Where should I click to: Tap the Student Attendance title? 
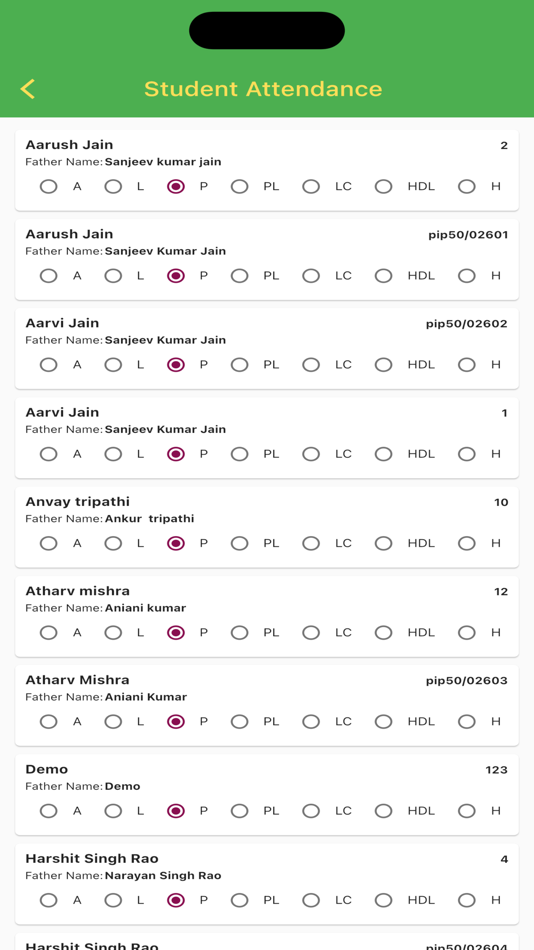263,89
